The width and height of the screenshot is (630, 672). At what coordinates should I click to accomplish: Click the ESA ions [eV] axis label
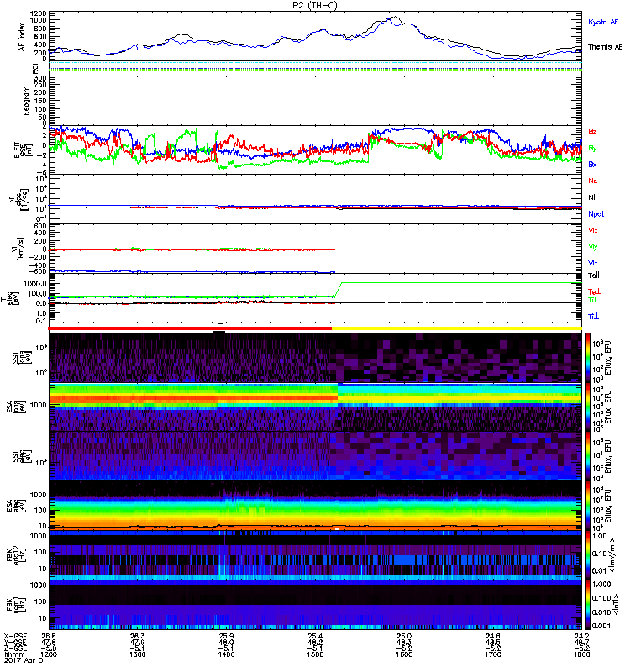[x=14, y=407]
